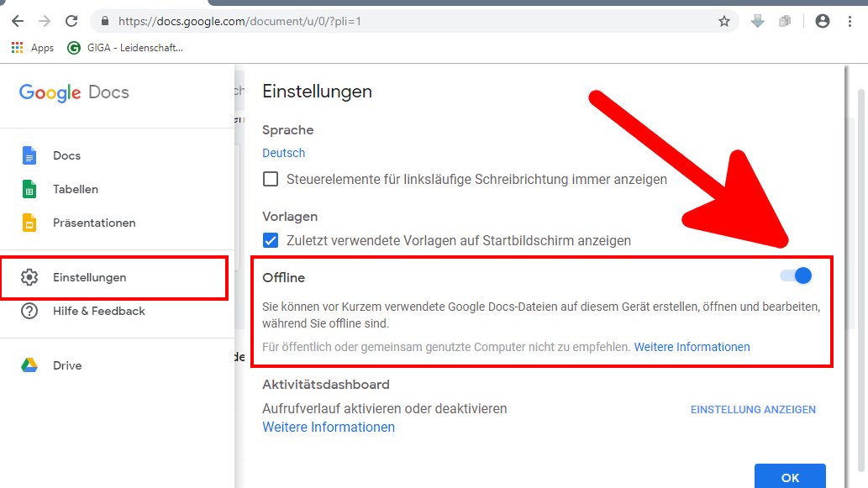Image resolution: width=868 pixels, height=488 pixels.
Task: Click the Hilfe & Feedback question mark icon
Action: pyautogui.click(x=29, y=311)
